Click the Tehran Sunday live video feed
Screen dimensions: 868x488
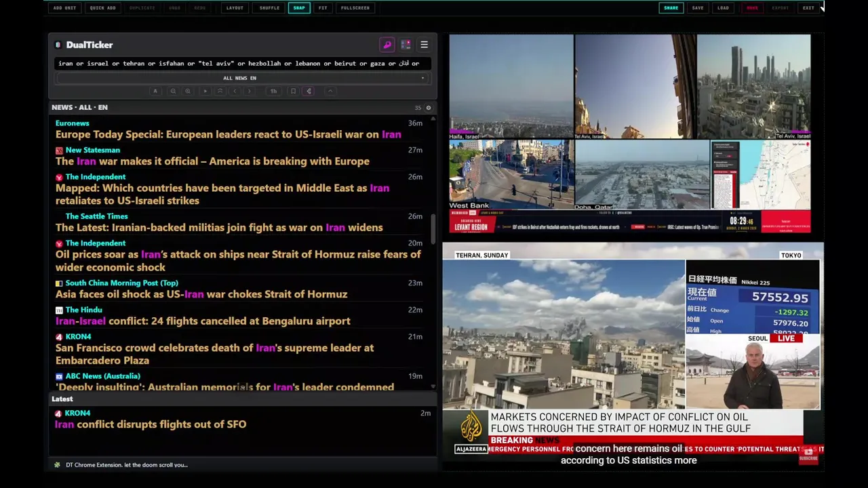point(564,334)
